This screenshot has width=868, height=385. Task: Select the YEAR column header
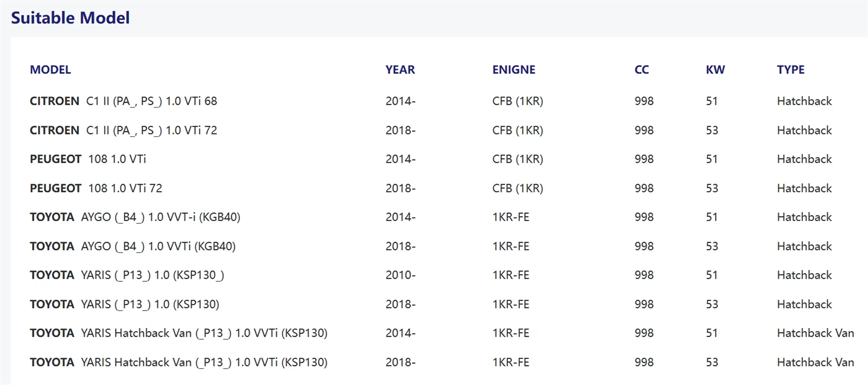click(400, 70)
